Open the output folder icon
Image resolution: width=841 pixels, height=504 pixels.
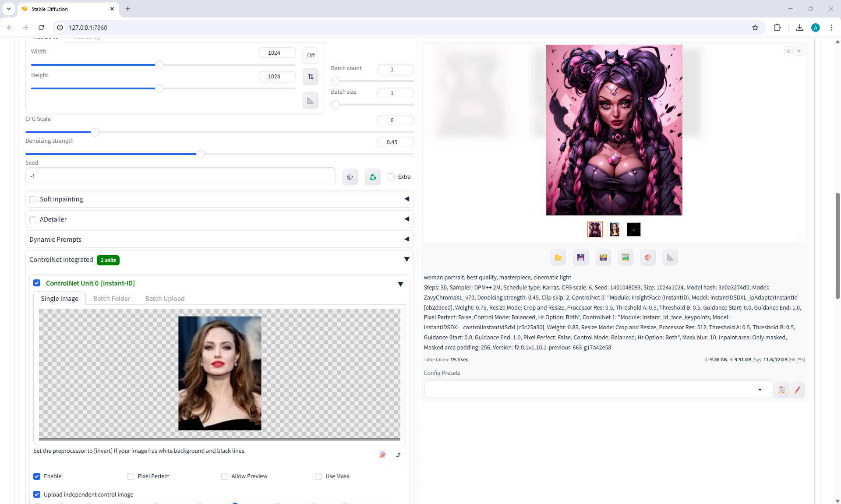click(x=558, y=257)
